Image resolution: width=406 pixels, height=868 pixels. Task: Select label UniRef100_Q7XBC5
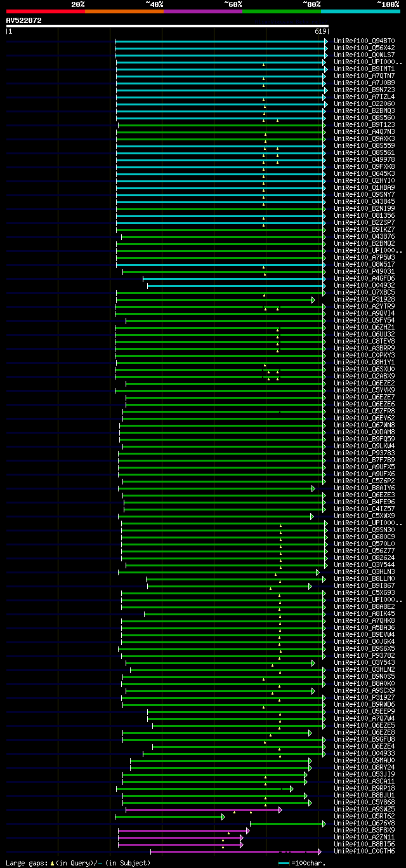pyautogui.click(x=364, y=293)
